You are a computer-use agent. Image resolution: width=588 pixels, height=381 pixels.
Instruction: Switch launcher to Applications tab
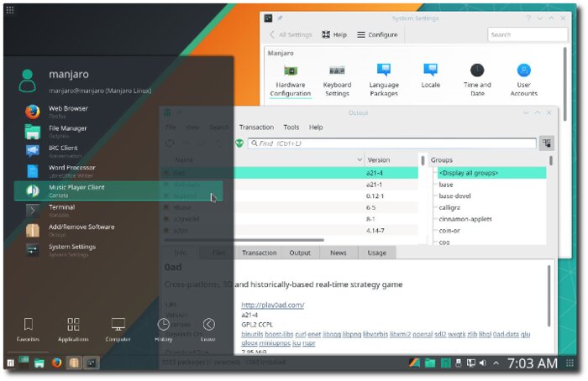point(73,330)
